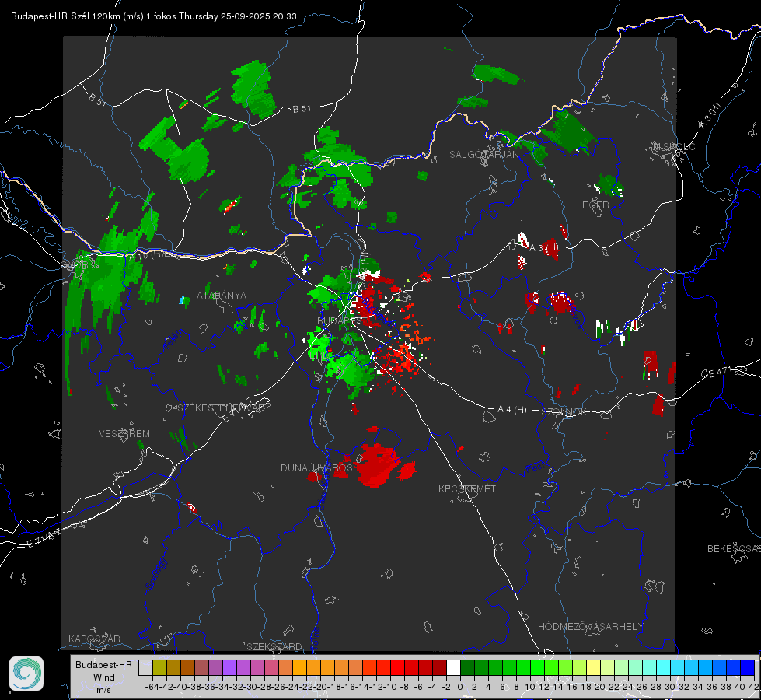Select the deep blue swatch above 42

coord(748,667)
